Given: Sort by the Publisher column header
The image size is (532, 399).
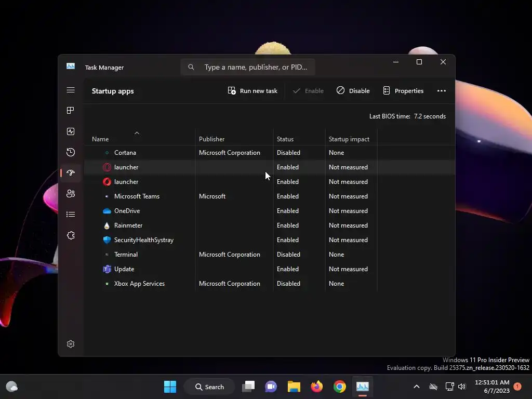Looking at the screenshot, I should 212,139.
